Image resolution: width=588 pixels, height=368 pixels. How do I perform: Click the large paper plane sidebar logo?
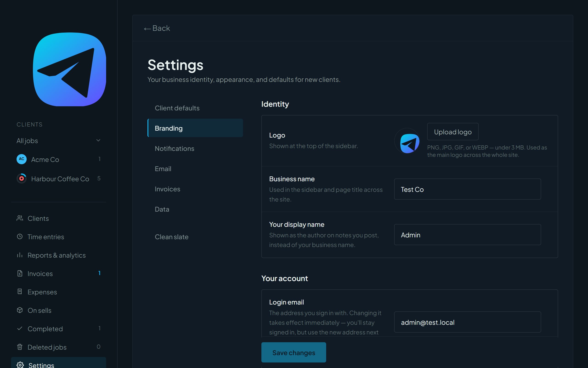pos(70,69)
